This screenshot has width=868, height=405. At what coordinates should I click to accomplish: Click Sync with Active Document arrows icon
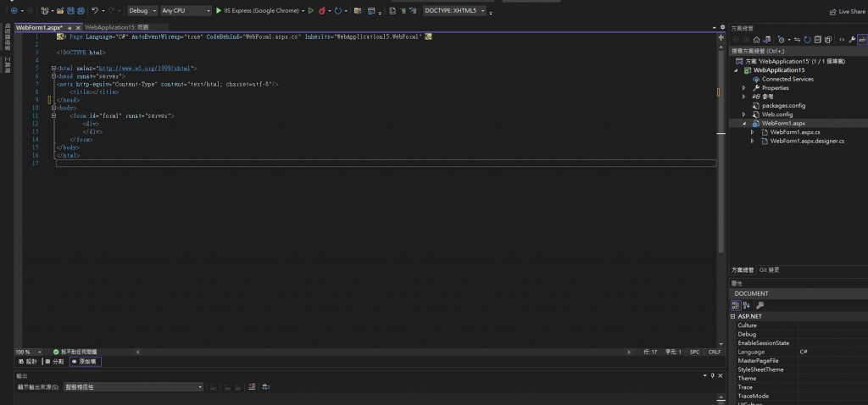797,39
